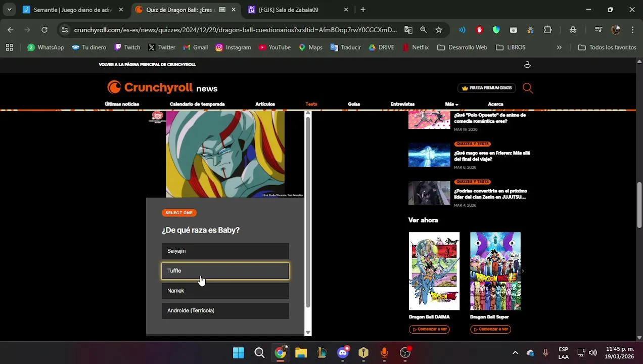Expand the Más dropdown menu
643x364 pixels.
(451, 104)
